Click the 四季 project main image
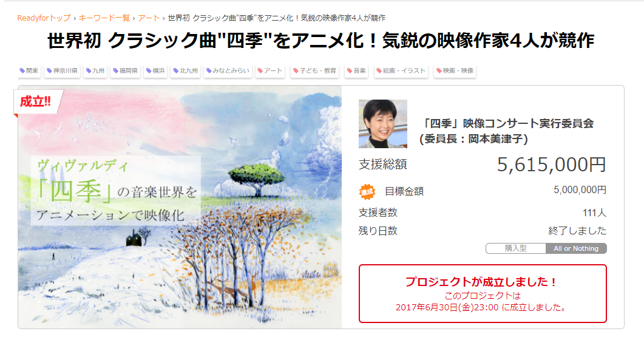644x351 pixels. coord(180,207)
